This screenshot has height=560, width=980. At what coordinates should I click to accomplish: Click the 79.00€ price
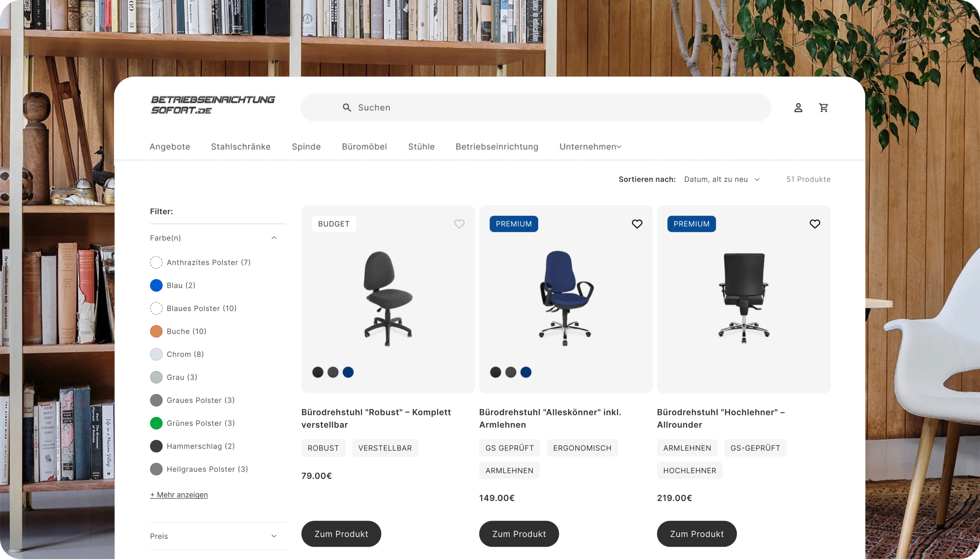317,476
